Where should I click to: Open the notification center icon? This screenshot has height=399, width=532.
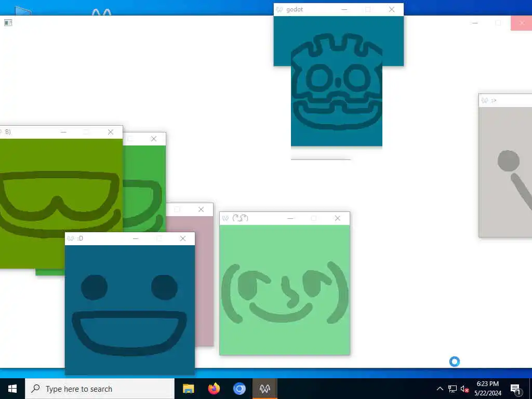point(515,389)
